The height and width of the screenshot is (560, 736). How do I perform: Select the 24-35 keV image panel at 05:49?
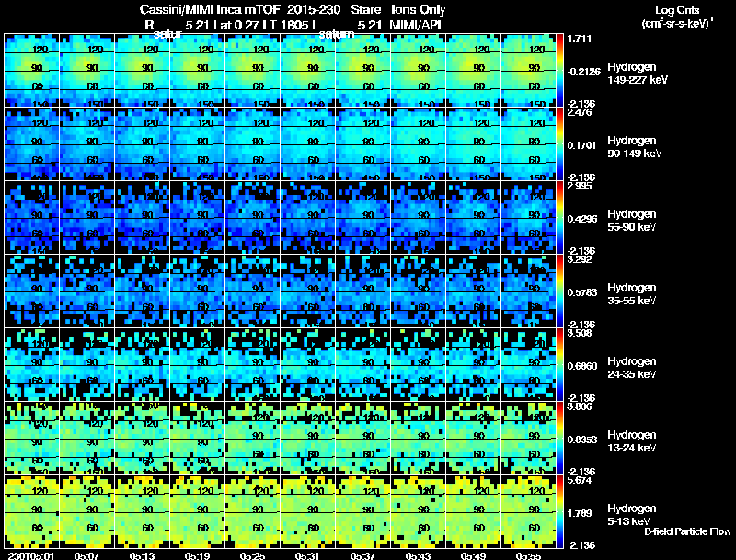tap(474, 365)
